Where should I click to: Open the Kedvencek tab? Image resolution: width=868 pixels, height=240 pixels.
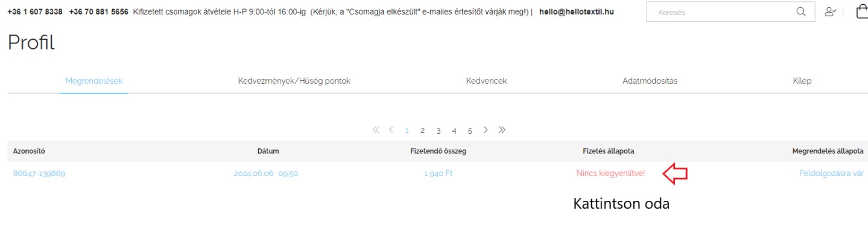[486, 81]
